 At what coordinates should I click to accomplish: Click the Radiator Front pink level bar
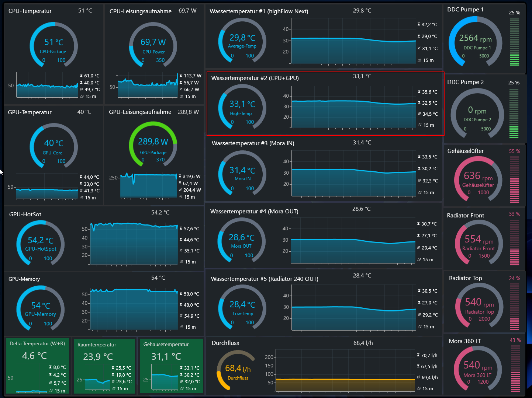(515, 242)
